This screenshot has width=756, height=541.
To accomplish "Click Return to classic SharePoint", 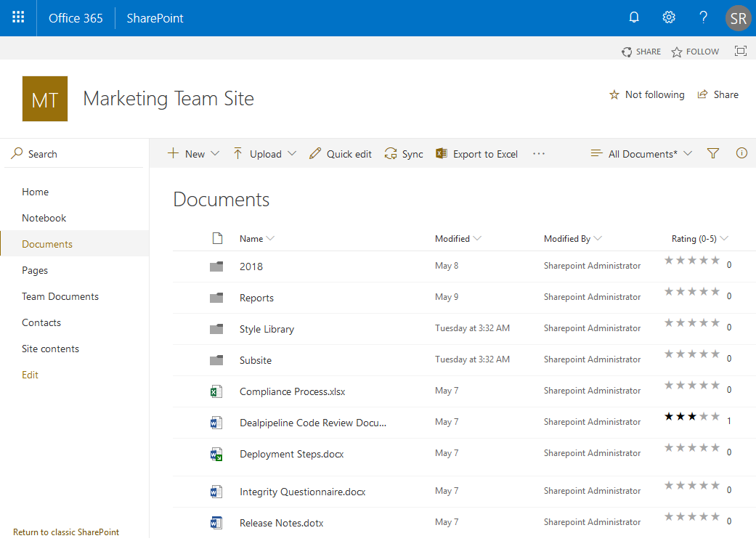I will (65, 532).
